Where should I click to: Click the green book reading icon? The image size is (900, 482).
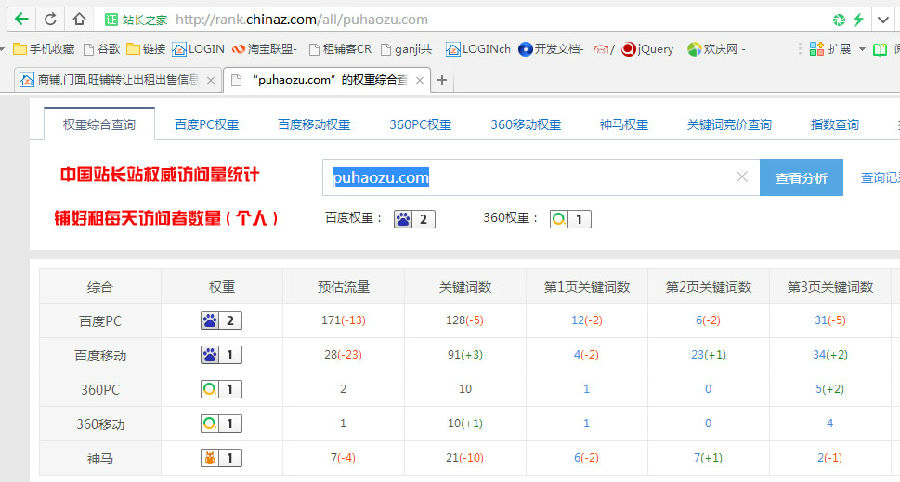point(880,50)
